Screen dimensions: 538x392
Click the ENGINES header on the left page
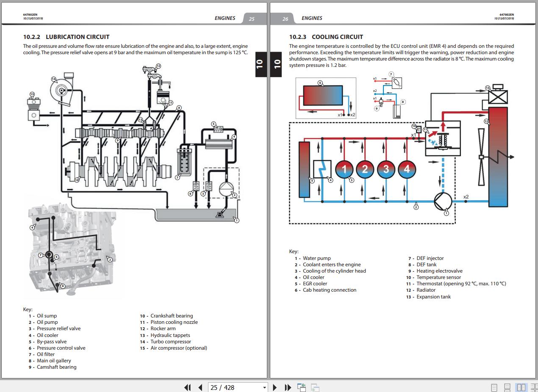click(225, 18)
